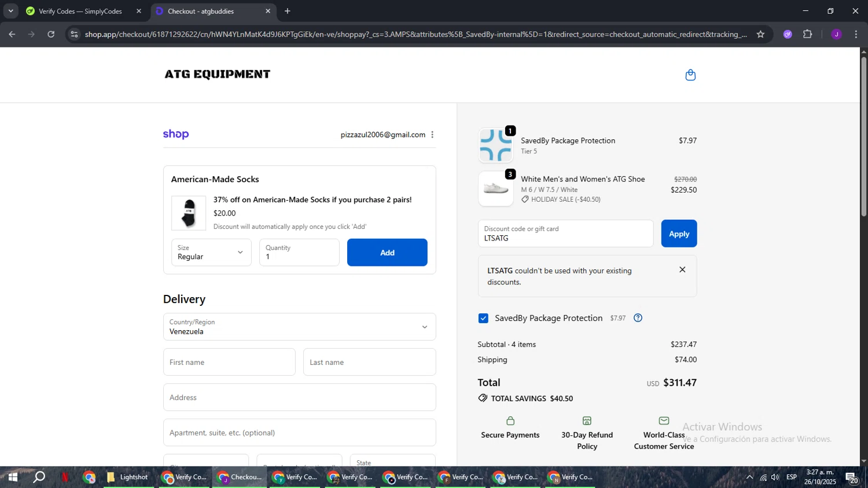Open Chrome three-dot menu
The width and height of the screenshot is (868, 488).
point(856,35)
